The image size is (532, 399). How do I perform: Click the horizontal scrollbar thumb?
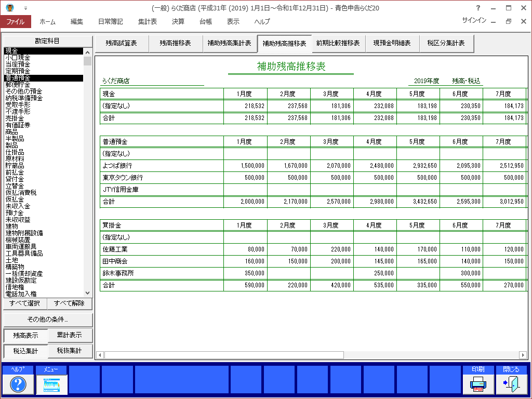point(224,355)
